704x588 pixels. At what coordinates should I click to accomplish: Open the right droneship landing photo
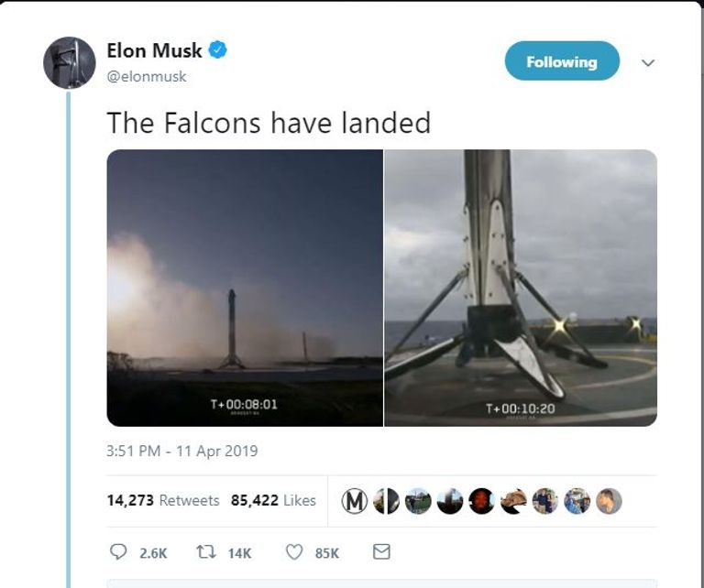(x=521, y=288)
